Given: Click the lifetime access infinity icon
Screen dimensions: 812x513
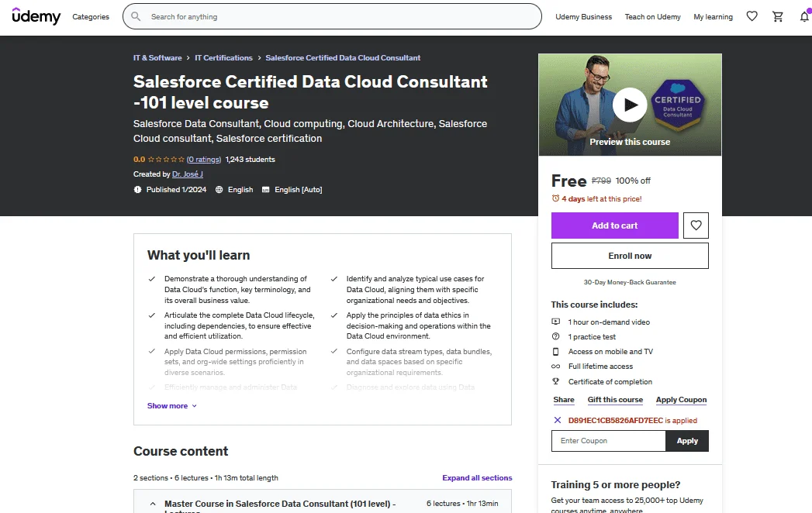Looking at the screenshot, I should tap(555, 366).
